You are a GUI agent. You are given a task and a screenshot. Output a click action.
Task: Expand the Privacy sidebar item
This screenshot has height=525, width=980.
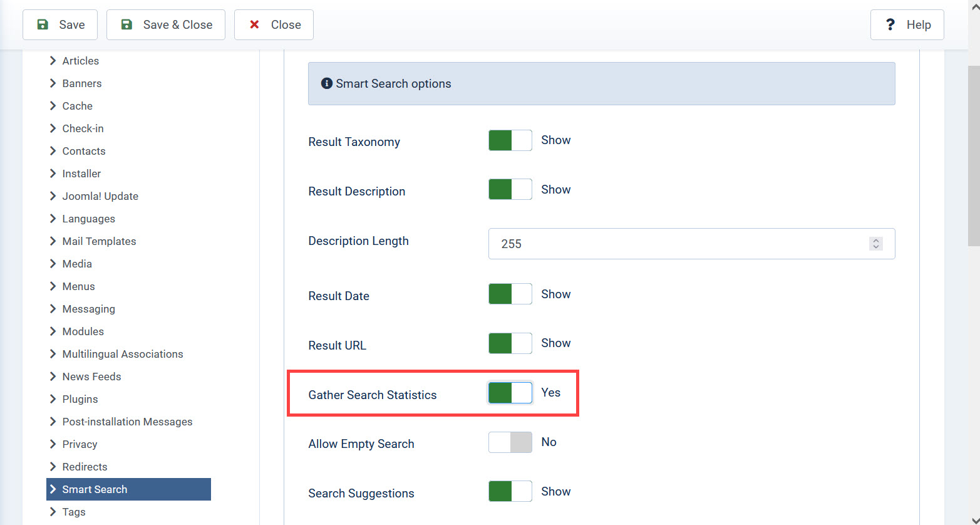pos(80,444)
